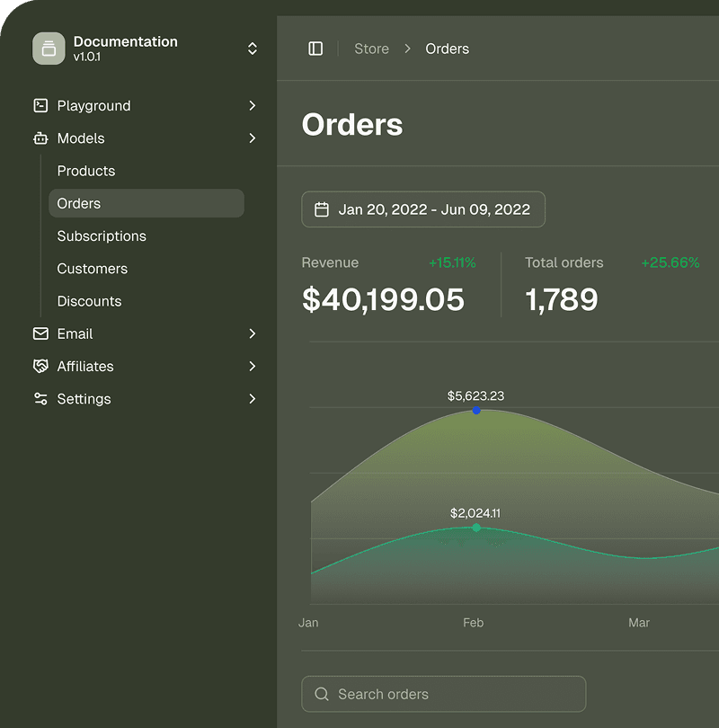Click the green $2,024.11 chart point
Screen dimensions: 719x728
(476, 528)
